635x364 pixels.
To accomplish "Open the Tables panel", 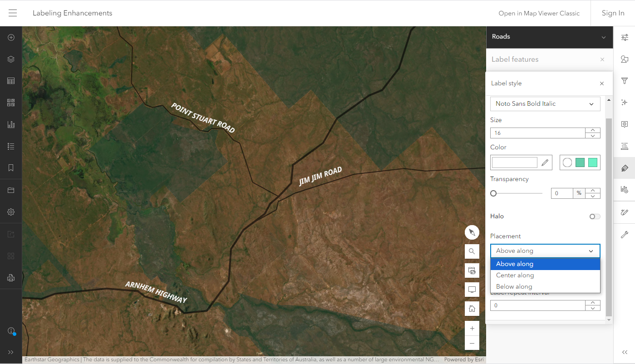I will (x=10, y=80).
